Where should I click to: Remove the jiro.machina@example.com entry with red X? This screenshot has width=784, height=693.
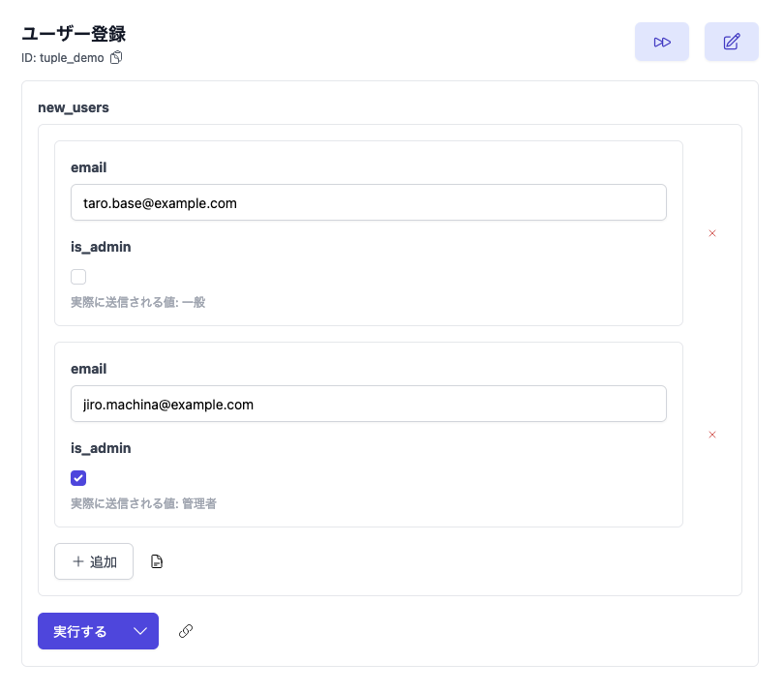712,435
